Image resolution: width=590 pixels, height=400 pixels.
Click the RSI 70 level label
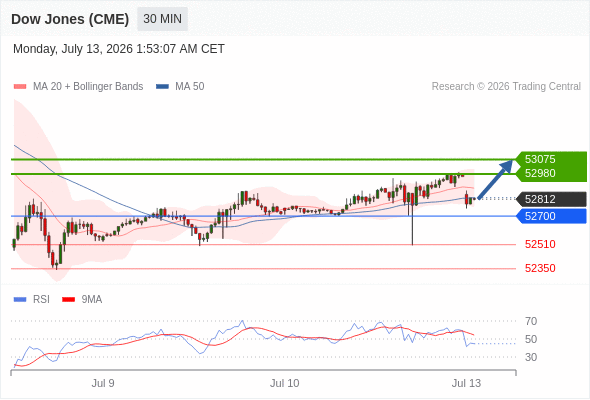pyautogui.click(x=531, y=321)
